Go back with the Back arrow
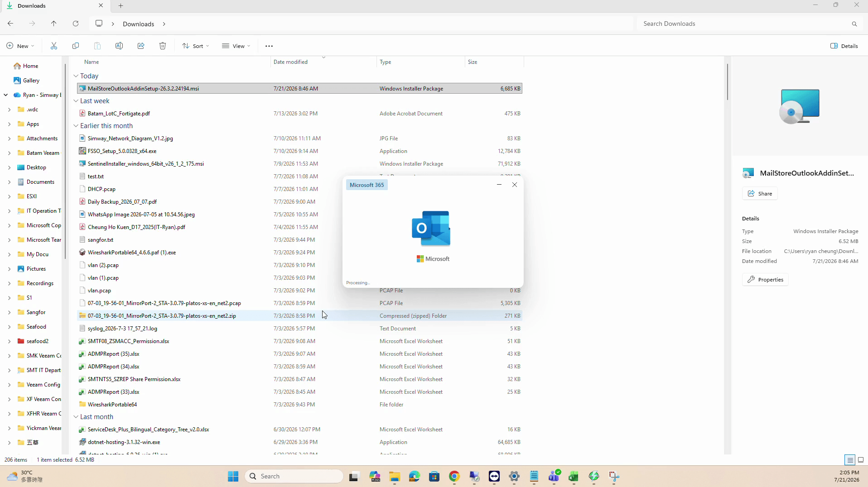This screenshot has height=487, width=868. point(10,24)
